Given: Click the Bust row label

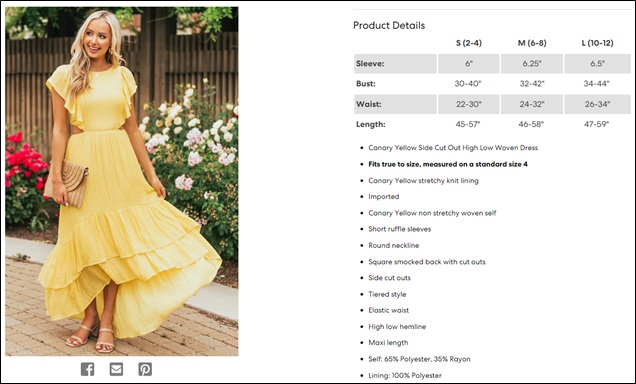Looking at the screenshot, I should (x=395, y=84).
